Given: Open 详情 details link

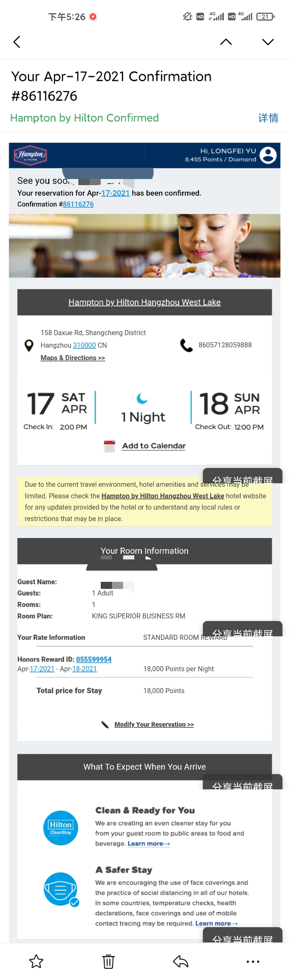Looking at the screenshot, I should (268, 118).
